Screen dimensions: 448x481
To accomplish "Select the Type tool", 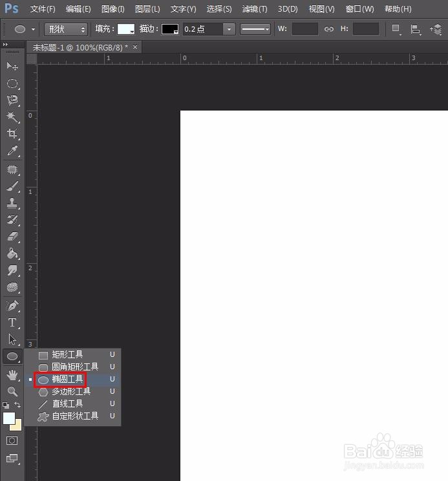I will (x=12, y=323).
